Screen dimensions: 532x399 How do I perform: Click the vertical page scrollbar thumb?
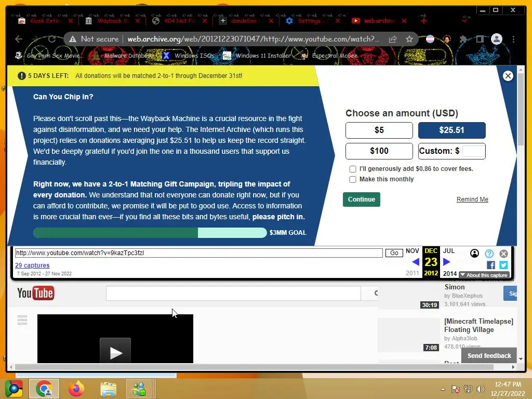(521, 110)
